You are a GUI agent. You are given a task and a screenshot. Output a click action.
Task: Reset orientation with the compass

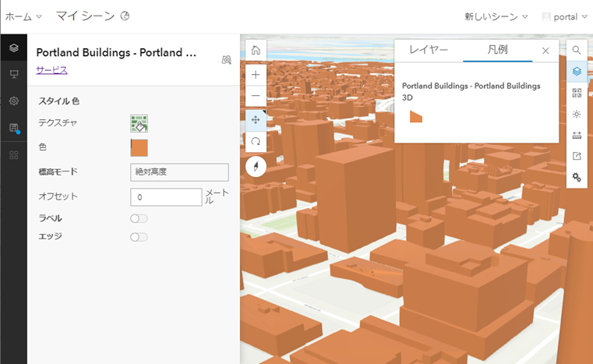[x=256, y=167]
